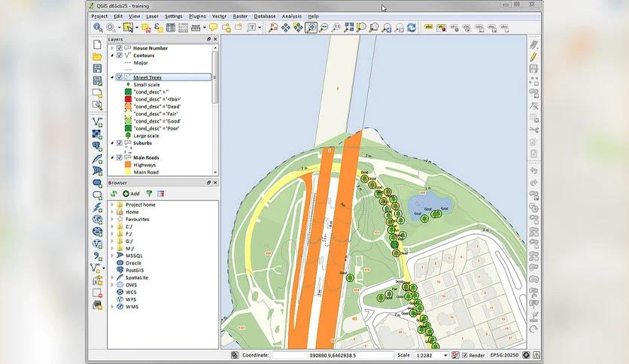Collapse the Suburbs layer legend
The height and width of the screenshot is (364, 629).
click(112, 143)
